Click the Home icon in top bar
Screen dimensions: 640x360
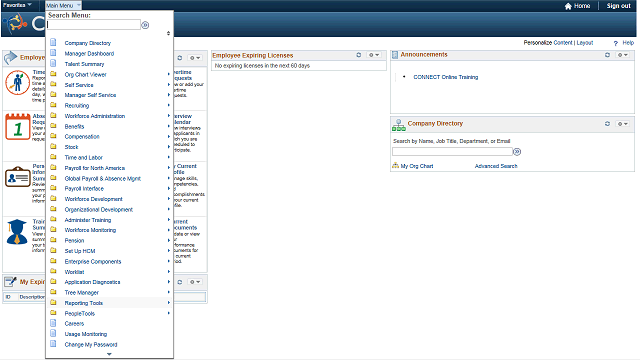click(x=568, y=6)
